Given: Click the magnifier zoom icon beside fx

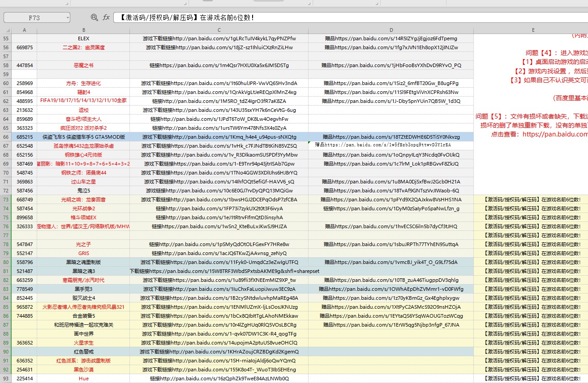Looking at the screenshot, I should [94, 17].
